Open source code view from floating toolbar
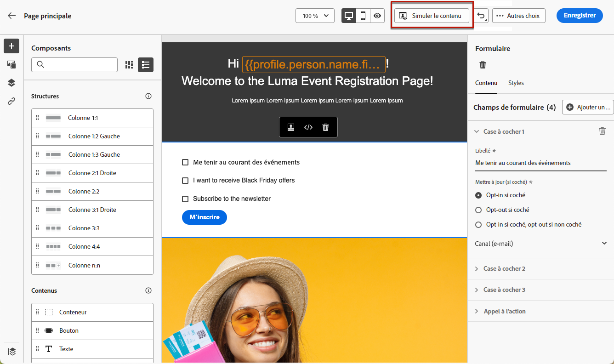 308,127
